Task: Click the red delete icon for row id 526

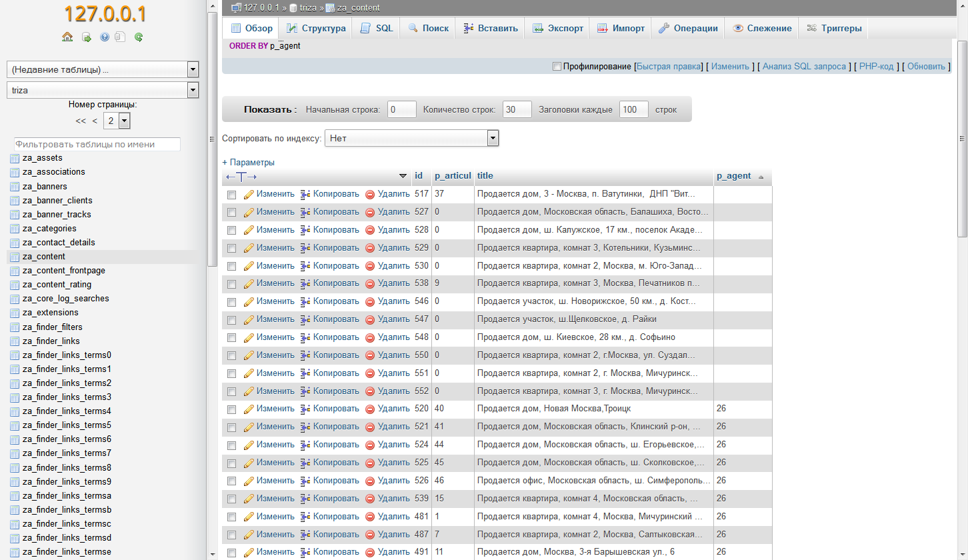Action: click(370, 481)
